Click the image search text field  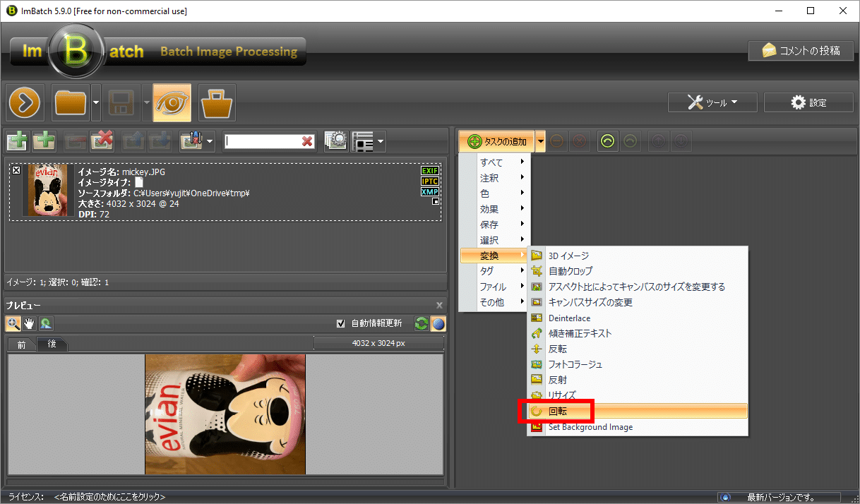coord(263,141)
